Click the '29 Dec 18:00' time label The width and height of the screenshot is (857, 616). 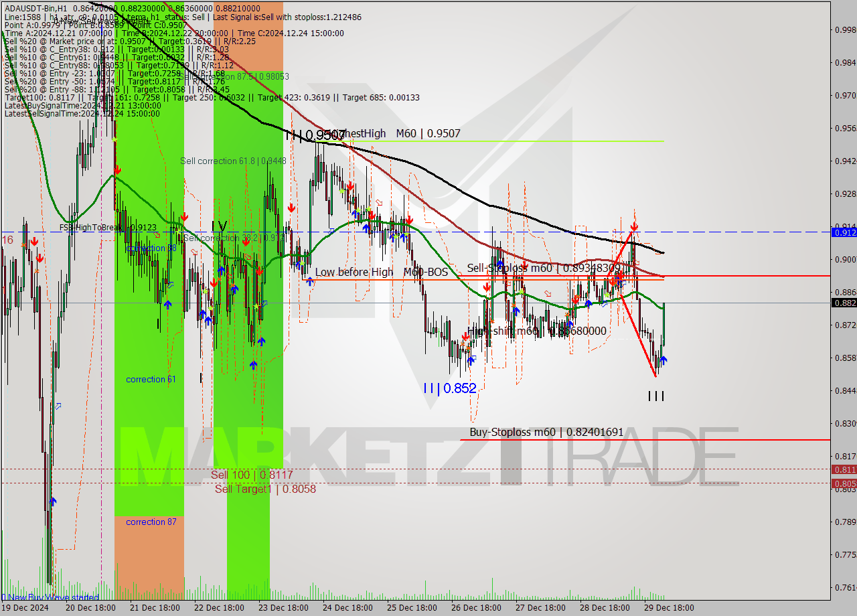[668, 608]
